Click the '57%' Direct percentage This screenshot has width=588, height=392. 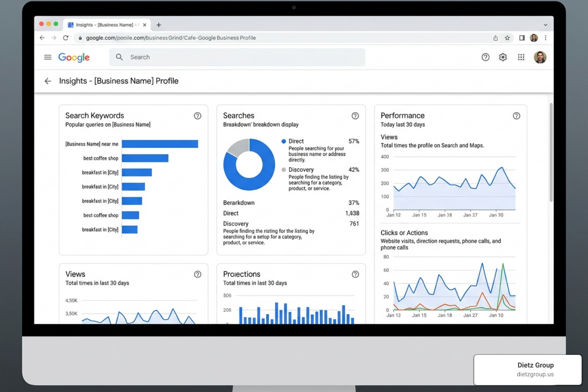tap(354, 141)
